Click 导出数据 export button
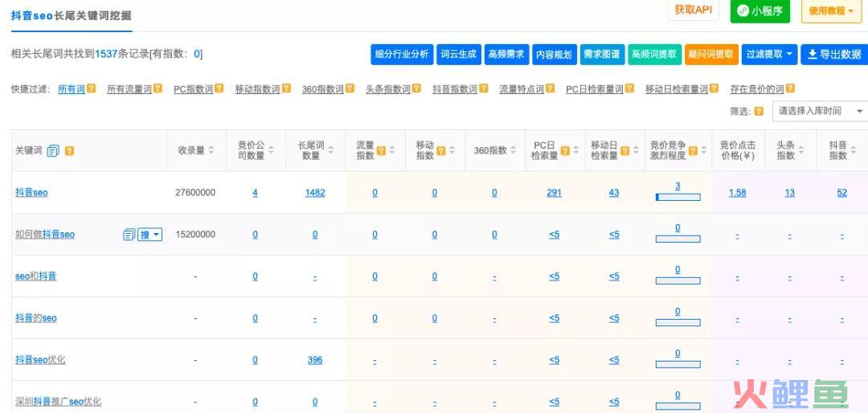This screenshot has height=413, width=868. [834, 55]
